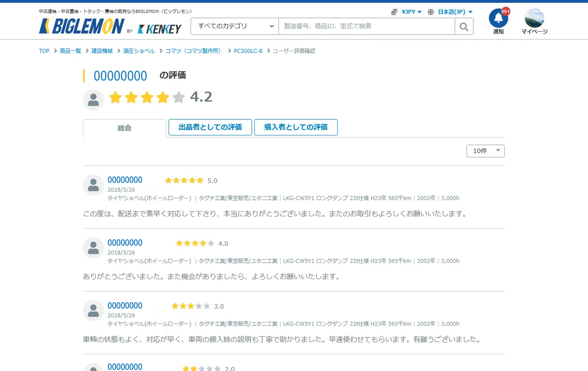Image resolution: width=588 pixels, height=371 pixels.
Task: Click the avatar of the 4.0 review
Action: tap(93, 248)
